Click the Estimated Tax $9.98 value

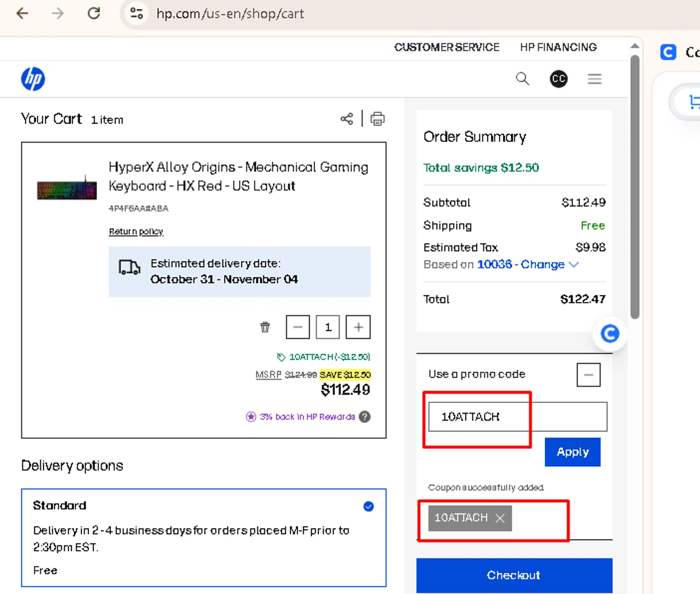tap(590, 247)
